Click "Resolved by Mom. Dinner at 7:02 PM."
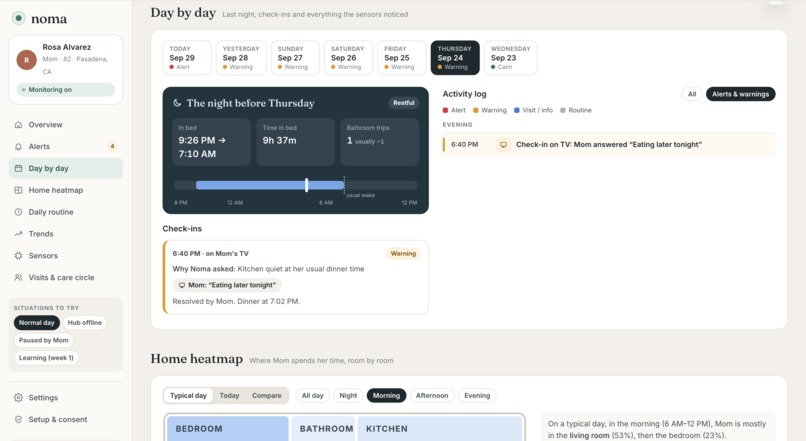 click(x=236, y=301)
